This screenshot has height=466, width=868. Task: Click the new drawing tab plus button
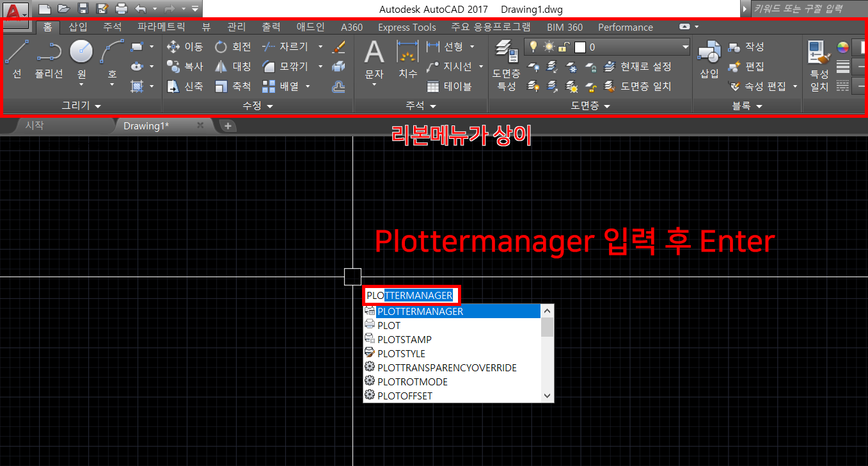[228, 126]
